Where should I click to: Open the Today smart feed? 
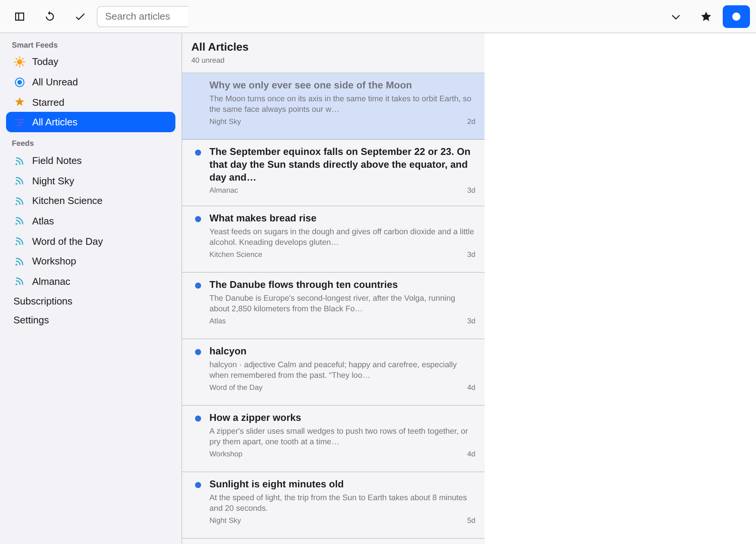pos(91,62)
